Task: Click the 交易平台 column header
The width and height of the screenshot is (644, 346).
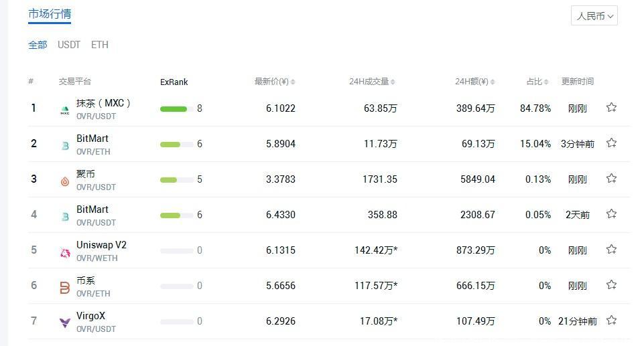Action: (75, 82)
